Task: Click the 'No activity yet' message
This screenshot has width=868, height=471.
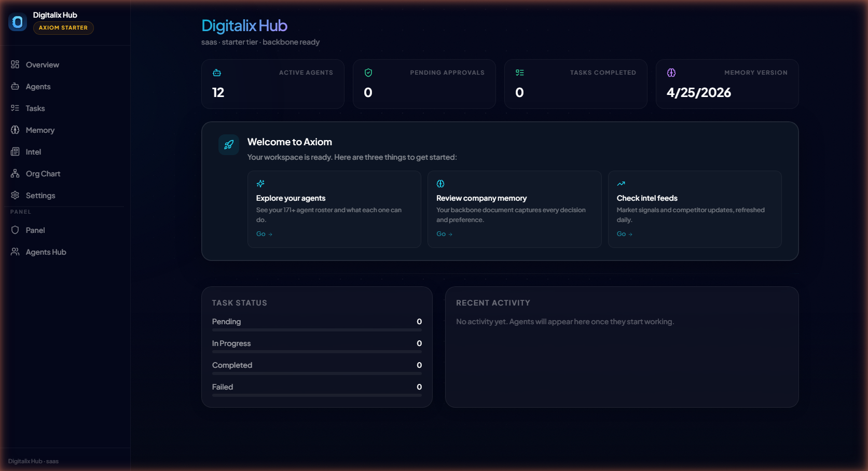Action: [565, 322]
